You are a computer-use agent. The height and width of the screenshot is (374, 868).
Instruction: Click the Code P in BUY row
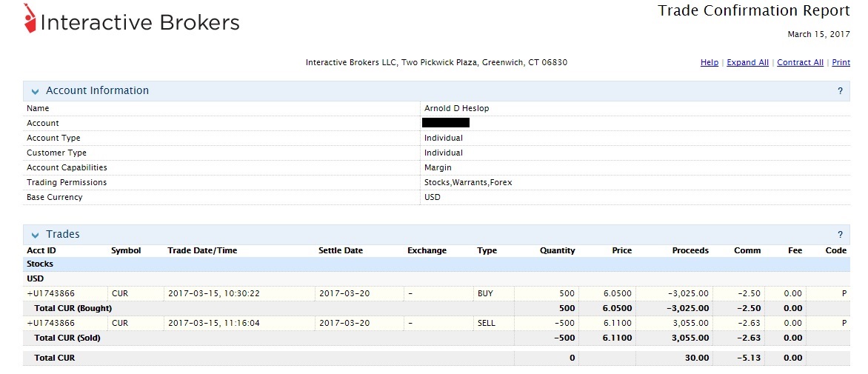[844, 294]
